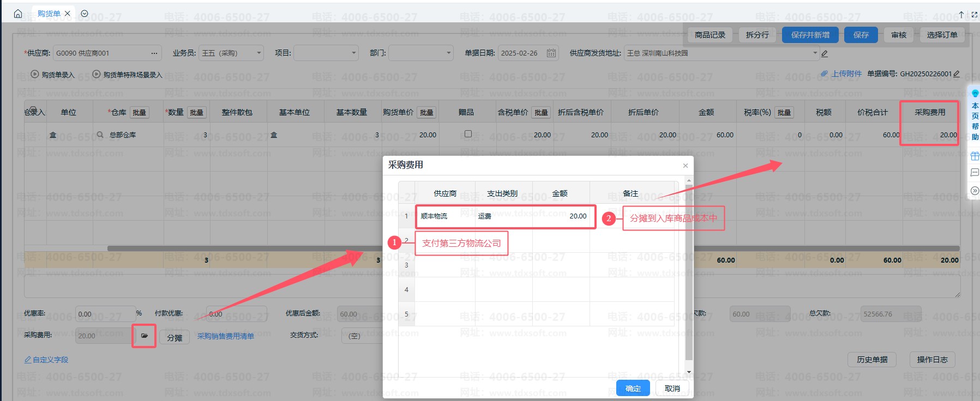Click the home icon in the tab bar
This screenshot has height=401, width=980.
(x=17, y=14)
